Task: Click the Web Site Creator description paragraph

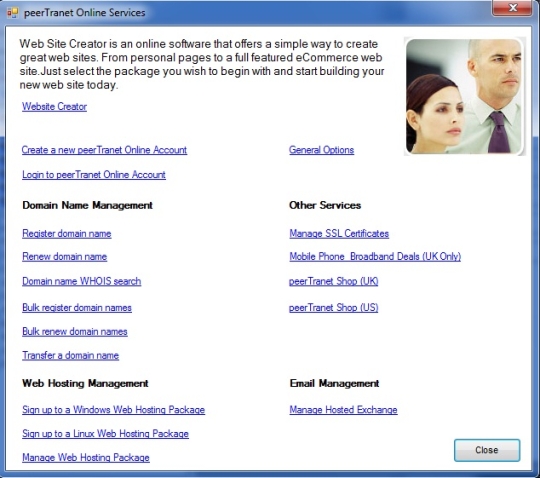Action: coord(202,64)
